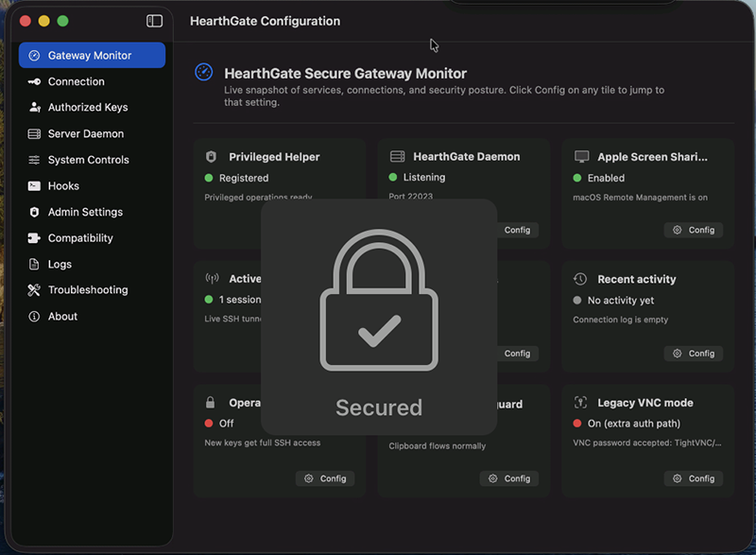The height and width of the screenshot is (555, 756).
Task: Click the Legacy VNC mode icon
Action: (580, 402)
